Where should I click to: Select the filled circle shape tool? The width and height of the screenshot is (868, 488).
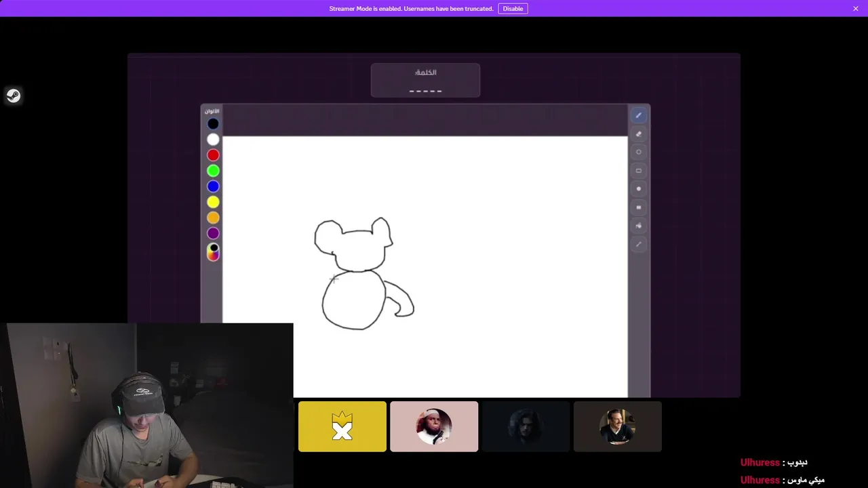(638, 189)
